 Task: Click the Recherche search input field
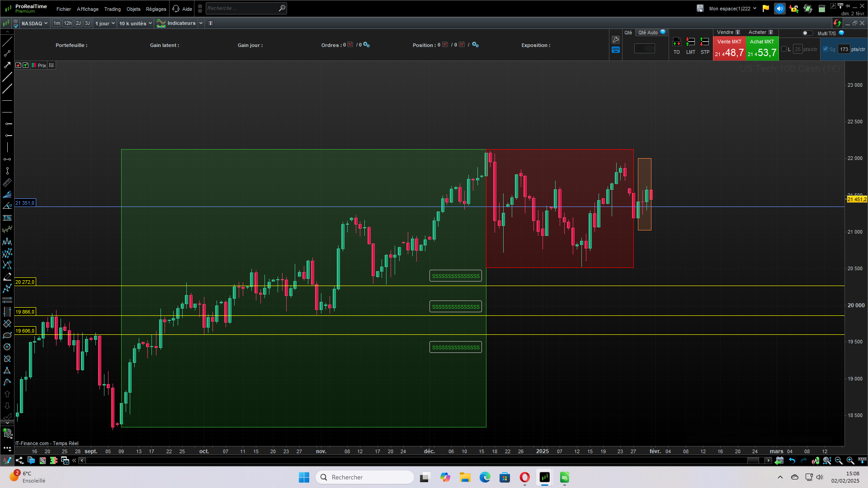click(242, 8)
